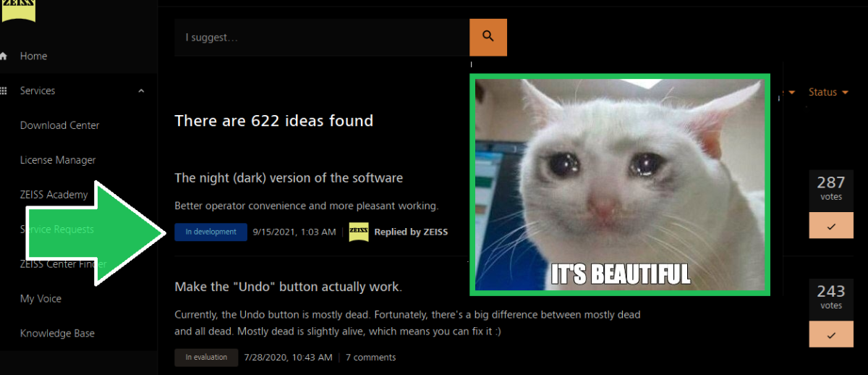The height and width of the screenshot is (375, 868).
Task: Click the In development status badge
Action: [x=210, y=232]
